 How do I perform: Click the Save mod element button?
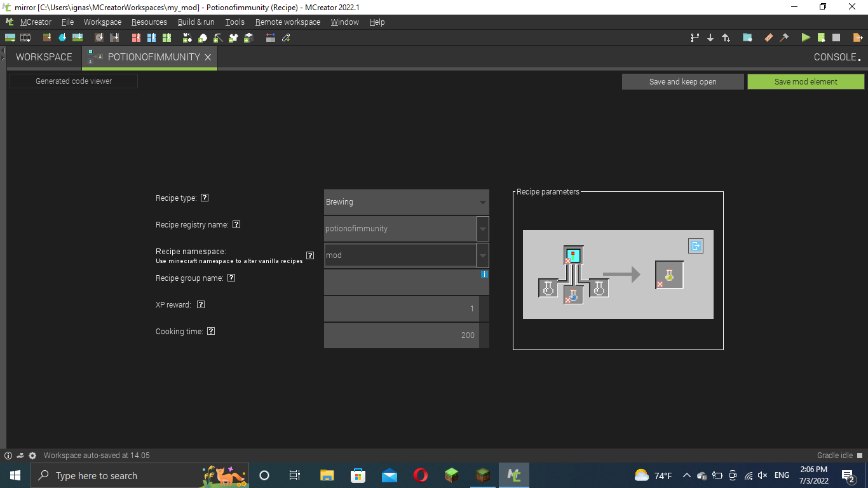click(805, 81)
